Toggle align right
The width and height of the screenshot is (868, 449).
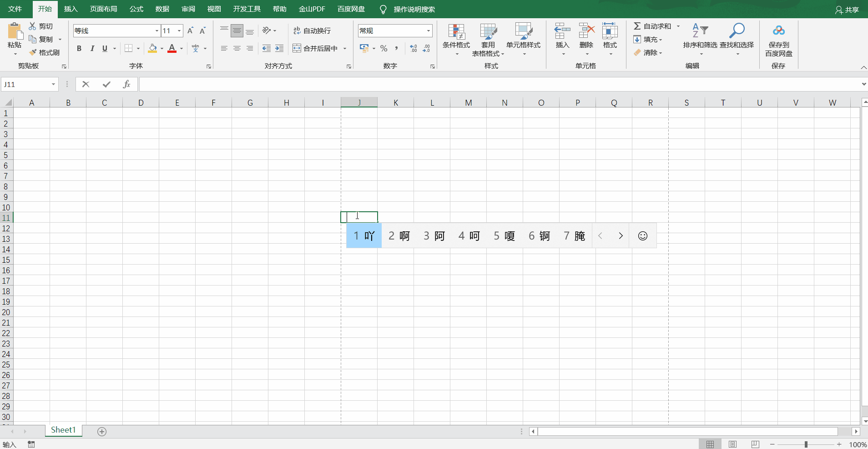point(250,48)
